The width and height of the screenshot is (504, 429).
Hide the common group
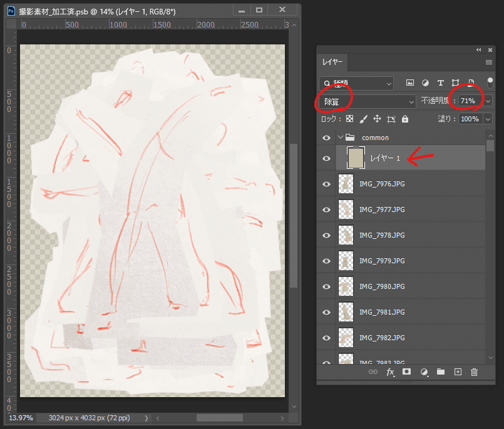(x=326, y=138)
